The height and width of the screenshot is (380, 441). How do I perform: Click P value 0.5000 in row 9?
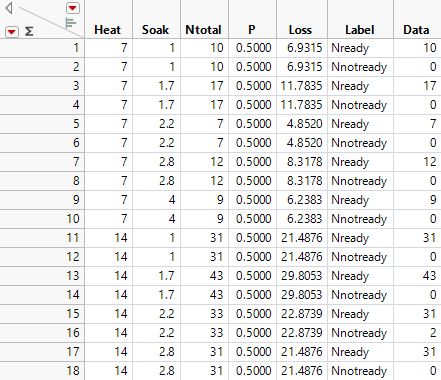pos(254,200)
